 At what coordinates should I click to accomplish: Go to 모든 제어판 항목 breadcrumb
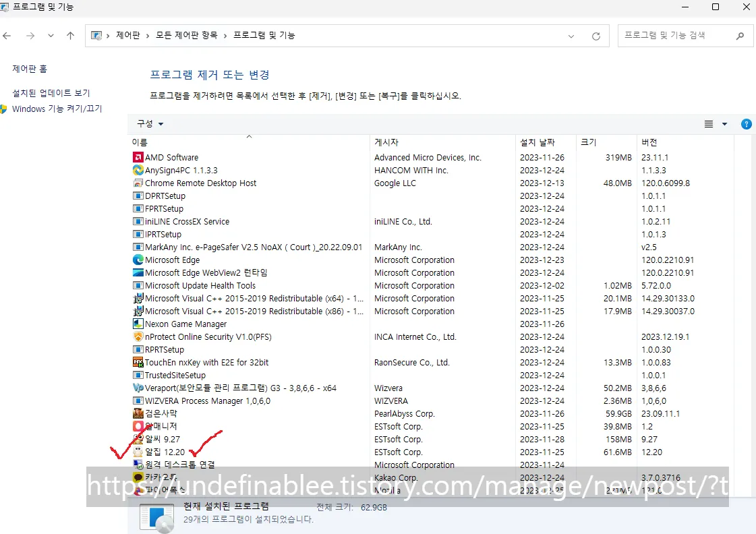(187, 35)
